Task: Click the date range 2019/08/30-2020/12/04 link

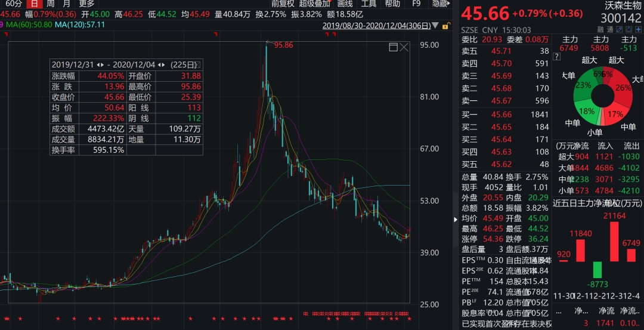Action: click(377, 26)
